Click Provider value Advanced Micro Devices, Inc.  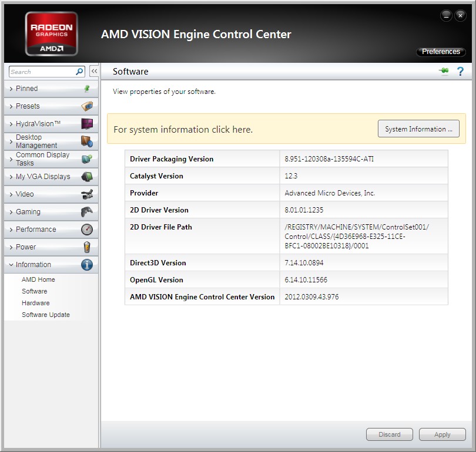(x=330, y=193)
